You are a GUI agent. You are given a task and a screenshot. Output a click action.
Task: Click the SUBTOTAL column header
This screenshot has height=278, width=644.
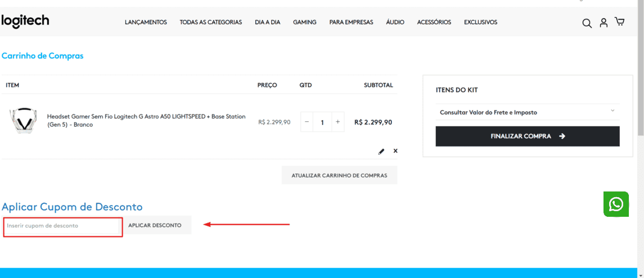click(379, 85)
